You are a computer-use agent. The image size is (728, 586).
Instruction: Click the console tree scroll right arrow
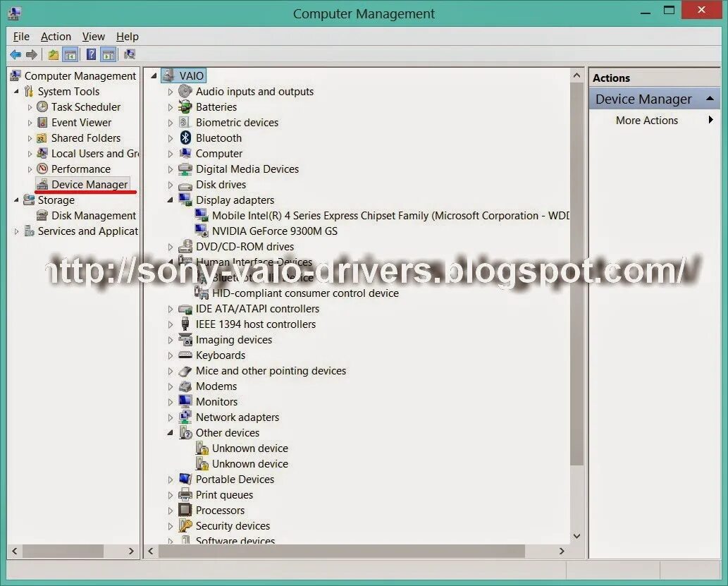[x=131, y=551]
